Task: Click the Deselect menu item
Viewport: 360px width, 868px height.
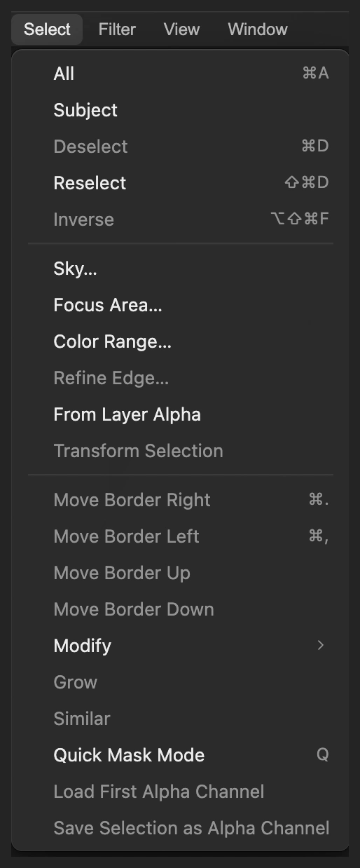Action: pos(180,147)
